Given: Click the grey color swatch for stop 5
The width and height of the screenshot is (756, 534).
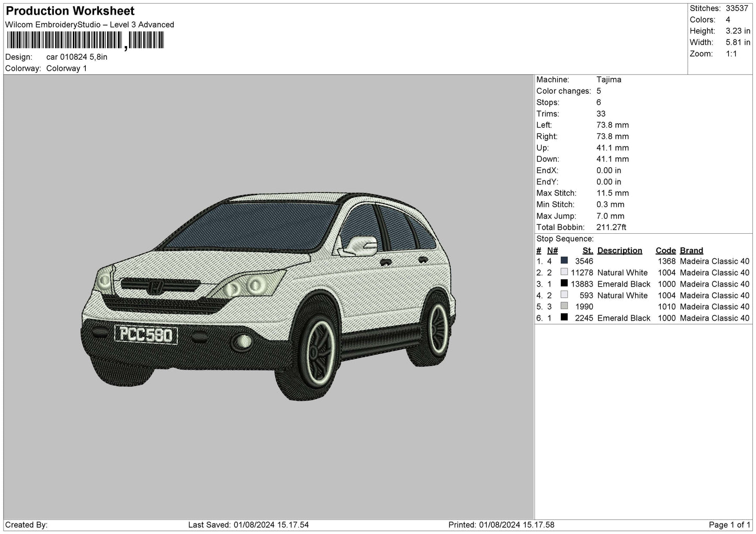Looking at the screenshot, I should click(564, 306).
